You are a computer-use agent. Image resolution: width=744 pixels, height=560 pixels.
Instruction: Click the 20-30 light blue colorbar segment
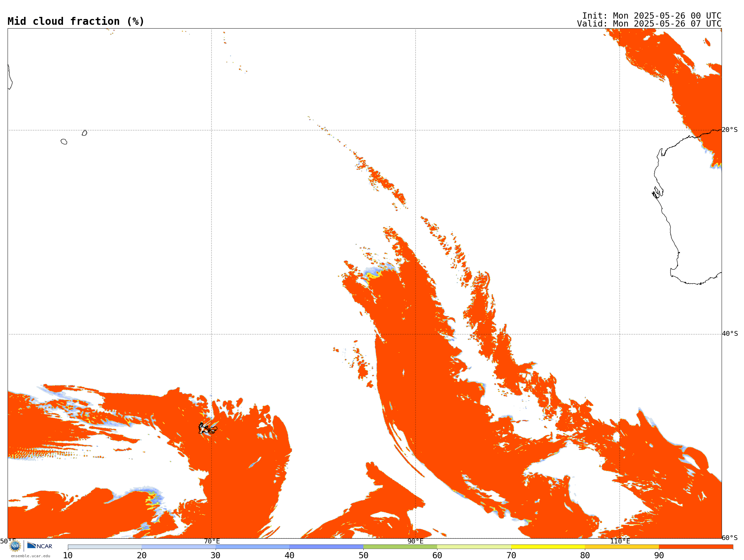178,547
